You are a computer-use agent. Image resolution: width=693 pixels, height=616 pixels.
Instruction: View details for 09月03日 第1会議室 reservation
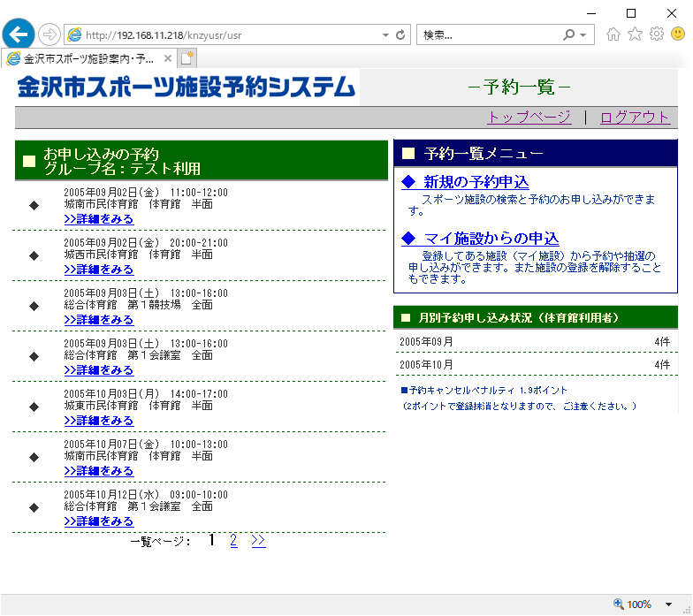point(99,369)
